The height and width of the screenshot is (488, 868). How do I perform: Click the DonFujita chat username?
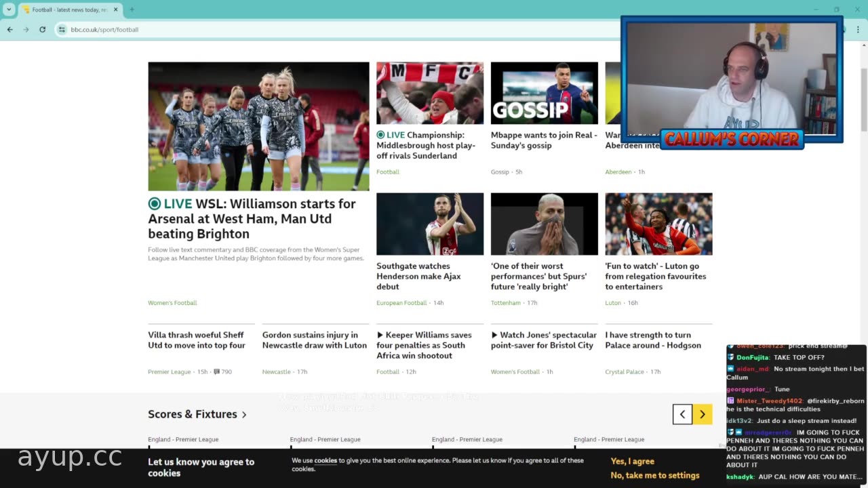[753, 357]
